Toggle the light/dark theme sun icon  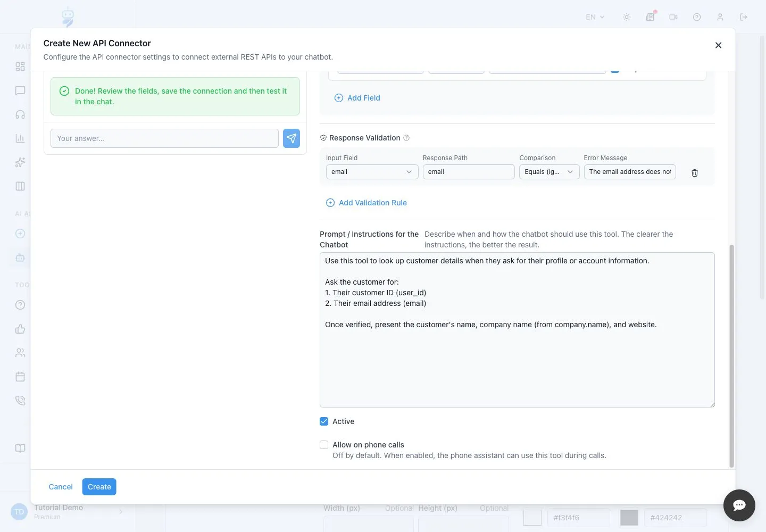pyautogui.click(x=627, y=17)
